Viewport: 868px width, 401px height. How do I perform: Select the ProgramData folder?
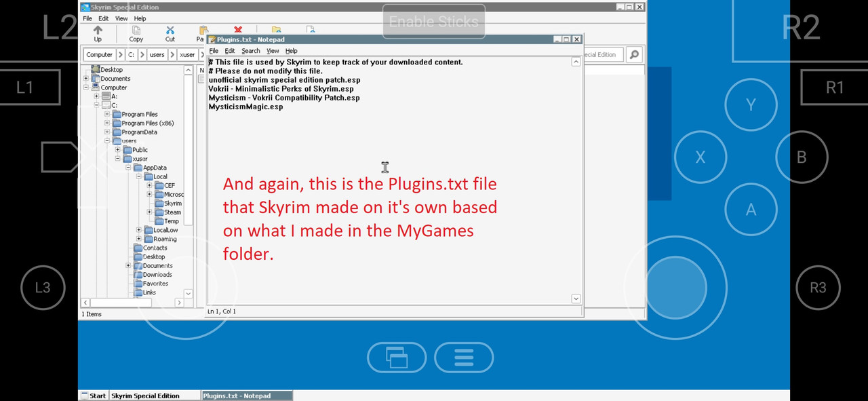coord(134,132)
